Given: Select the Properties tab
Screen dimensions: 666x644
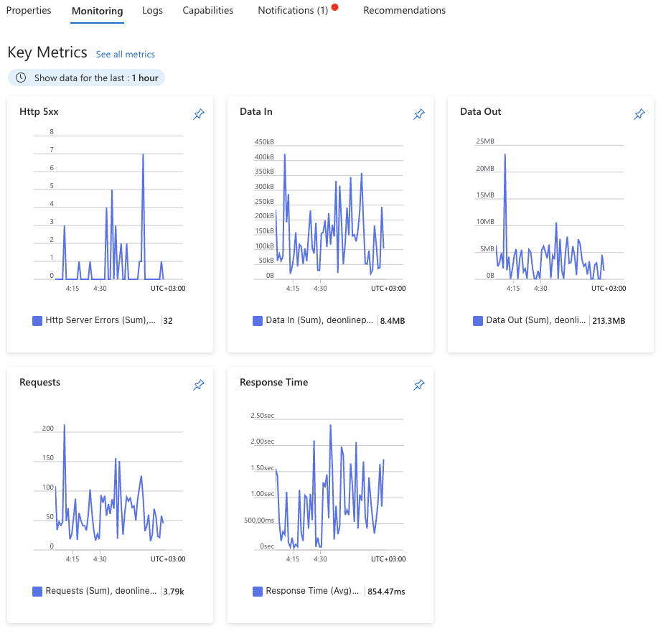Looking at the screenshot, I should (x=29, y=10).
